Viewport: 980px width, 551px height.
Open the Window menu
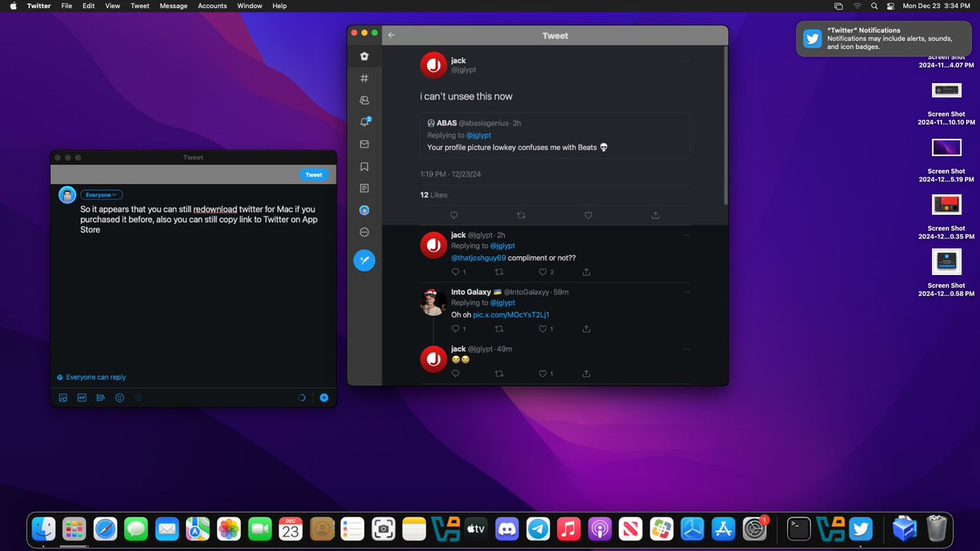click(x=249, y=6)
